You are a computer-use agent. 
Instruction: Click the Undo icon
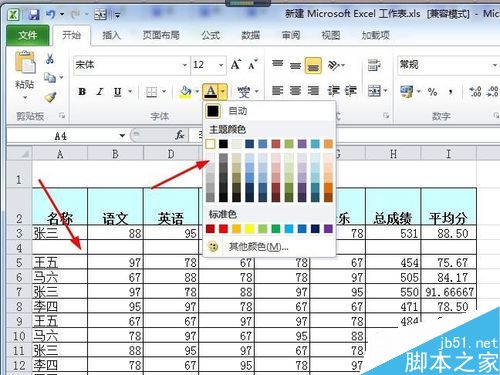point(51,14)
